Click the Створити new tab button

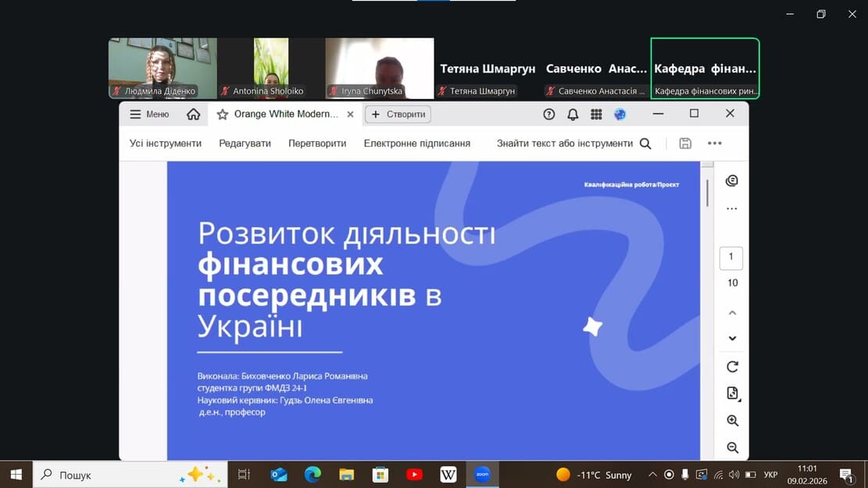(x=398, y=114)
